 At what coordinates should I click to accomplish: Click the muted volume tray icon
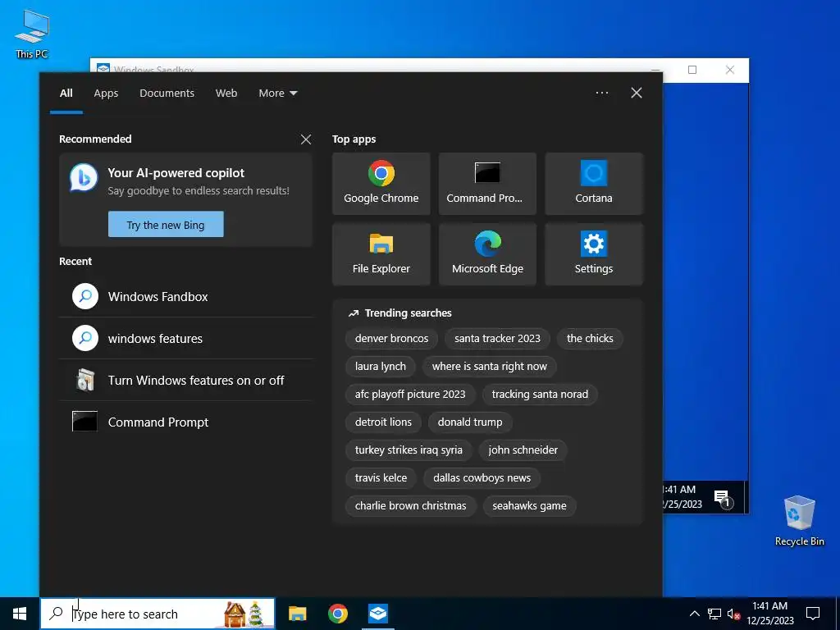[x=733, y=614]
